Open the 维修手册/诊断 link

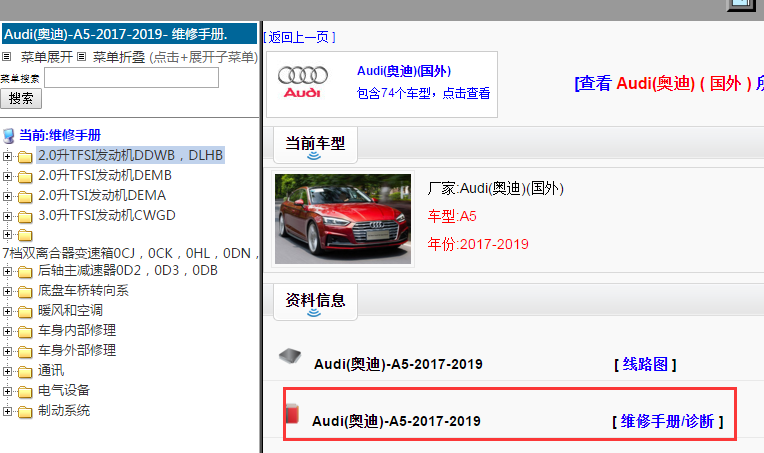pyautogui.click(x=668, y=421)
